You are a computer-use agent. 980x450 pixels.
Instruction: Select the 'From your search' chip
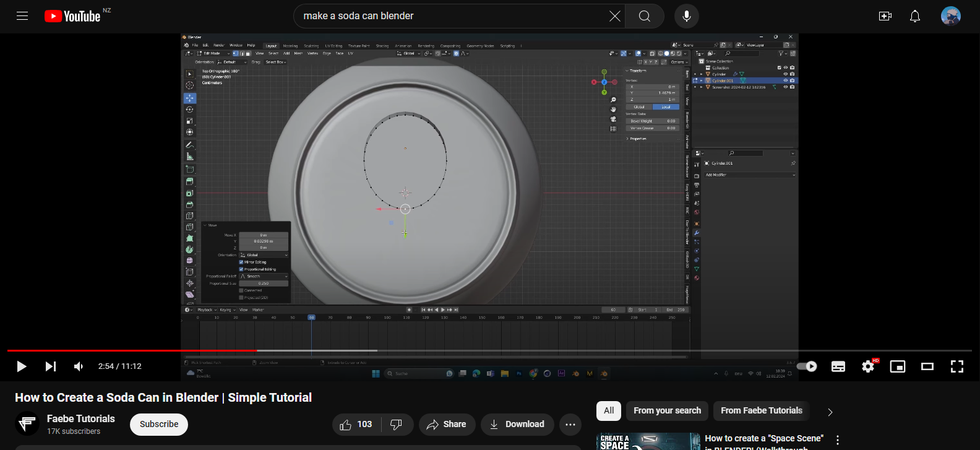[x=667, y=410]
